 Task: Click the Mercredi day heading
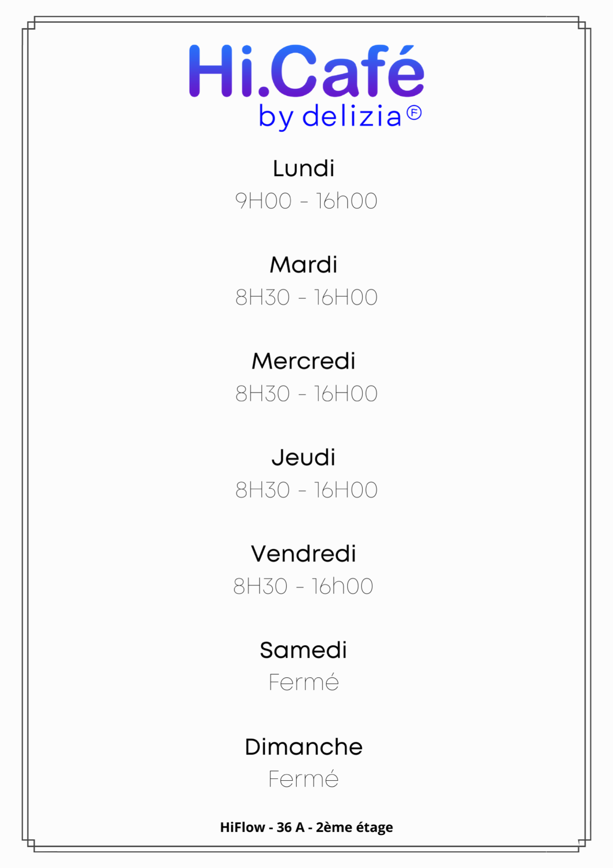[304, 361]
